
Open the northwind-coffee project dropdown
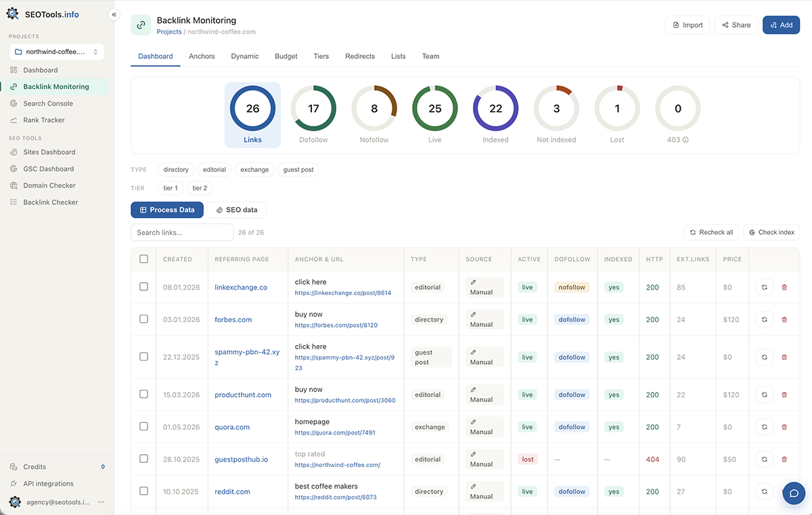point(57,51)
